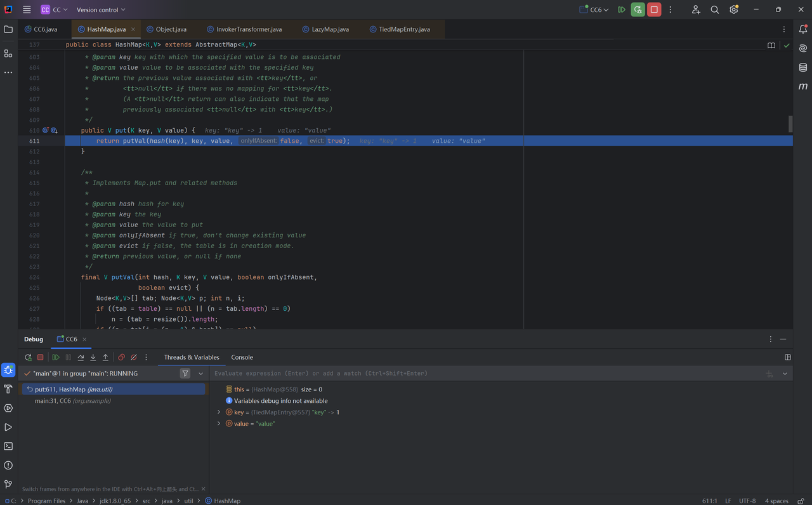Open more run actions menu beside stop button

[x=671, y=10]
